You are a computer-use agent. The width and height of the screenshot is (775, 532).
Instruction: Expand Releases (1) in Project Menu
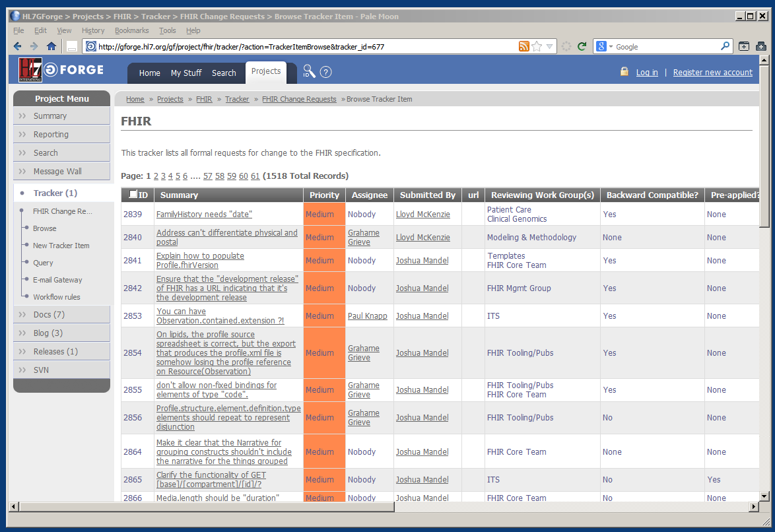pos(62,352)
